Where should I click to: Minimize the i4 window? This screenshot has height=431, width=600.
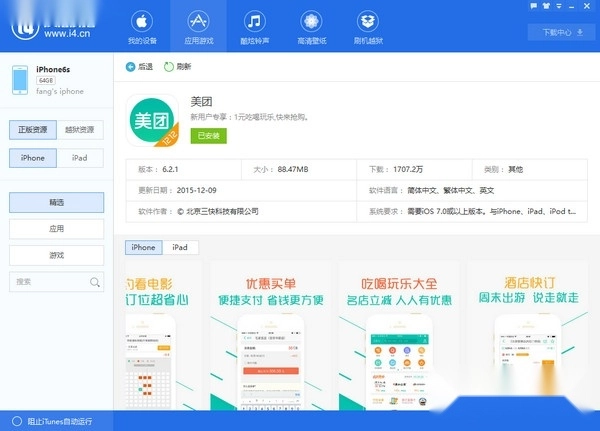click(x=572, y=7)
